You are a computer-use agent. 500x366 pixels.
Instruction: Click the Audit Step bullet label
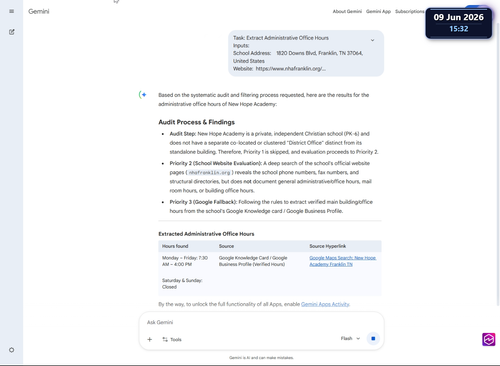click(183, 134)
